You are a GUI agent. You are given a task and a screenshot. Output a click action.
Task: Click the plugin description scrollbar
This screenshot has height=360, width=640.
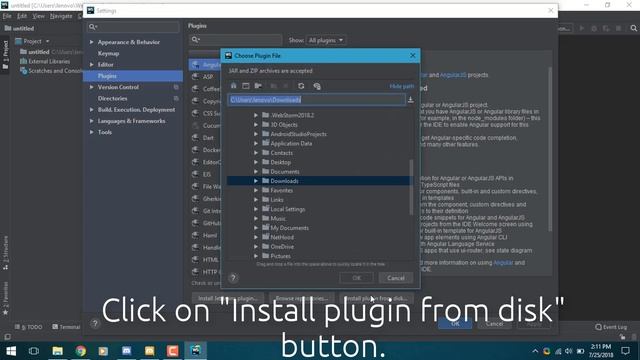click(550, 149)
